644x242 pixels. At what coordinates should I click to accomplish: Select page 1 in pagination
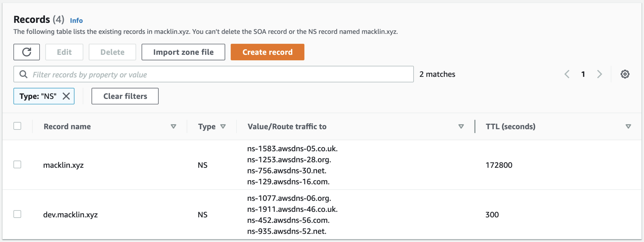pyautogui.click(x=583, y=74)
